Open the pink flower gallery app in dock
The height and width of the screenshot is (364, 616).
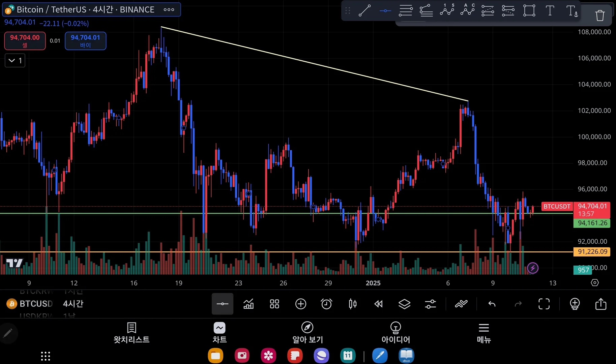click(268, 356)
